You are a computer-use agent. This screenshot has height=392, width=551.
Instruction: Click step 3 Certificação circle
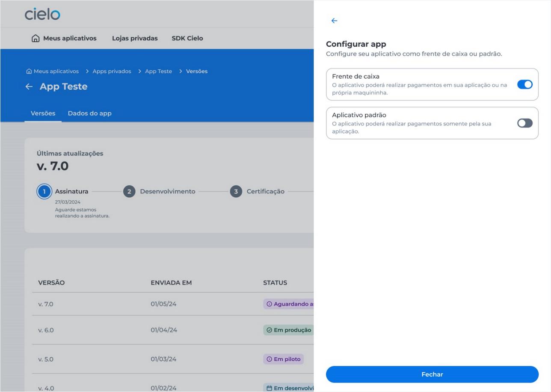point(236,191)
